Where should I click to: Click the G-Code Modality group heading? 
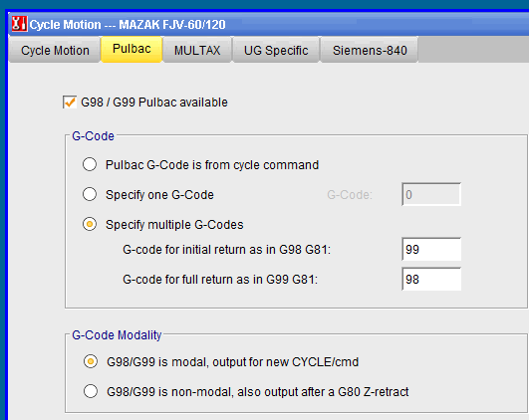[x=117, y=335]
